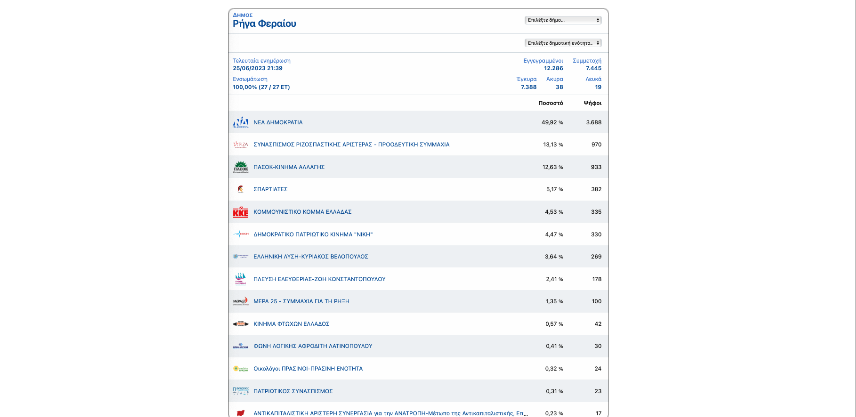The image size is (856, 417).
Task: Click the 'Ποσοστό' column header
Action: coord(551,103)
